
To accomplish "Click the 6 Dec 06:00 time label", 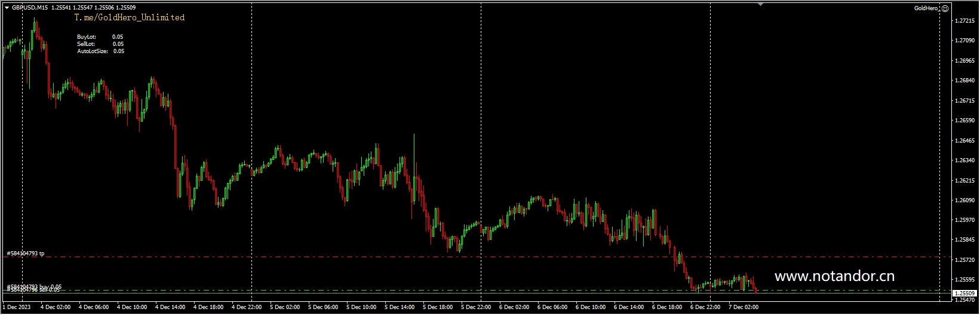I will point(552,307).
